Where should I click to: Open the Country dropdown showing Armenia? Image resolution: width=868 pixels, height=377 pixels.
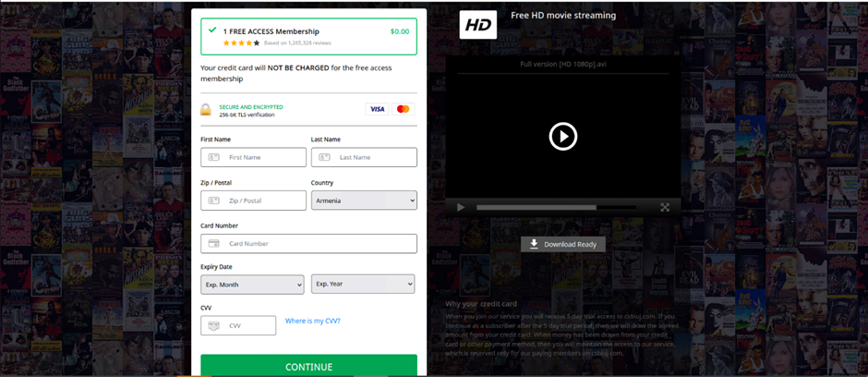coord(364,201)
